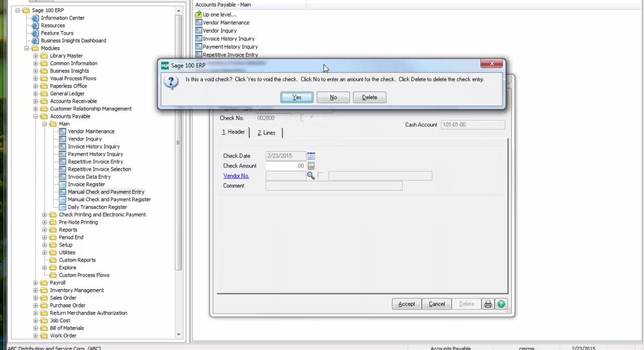Click the Invoice Register tree icon
The image size is (644, 350).
(x=62, y=185)
